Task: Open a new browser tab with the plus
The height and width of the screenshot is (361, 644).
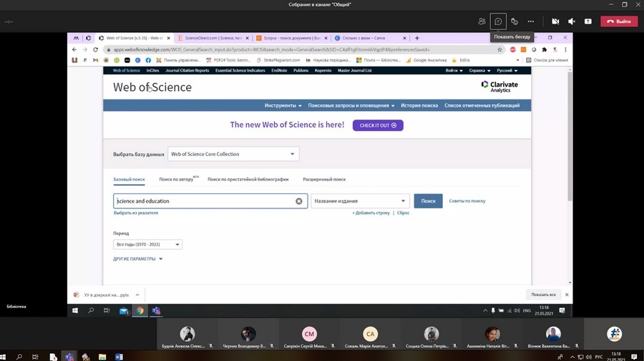Action: pos(417,38)
